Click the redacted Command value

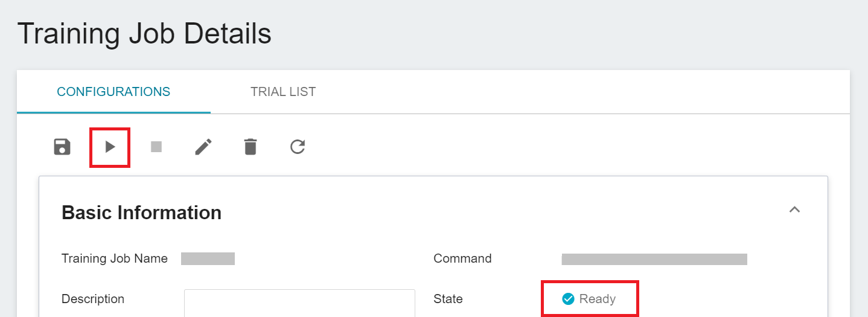click(654, 259)
